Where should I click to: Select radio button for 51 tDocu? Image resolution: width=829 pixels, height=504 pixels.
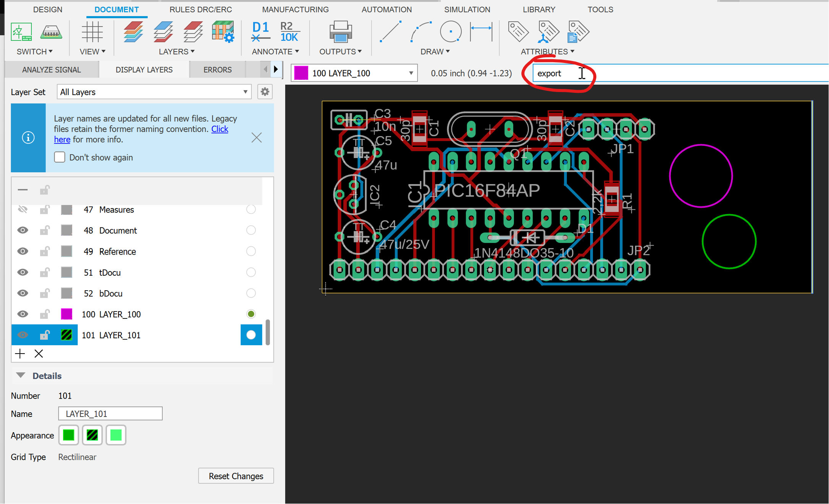251,272
